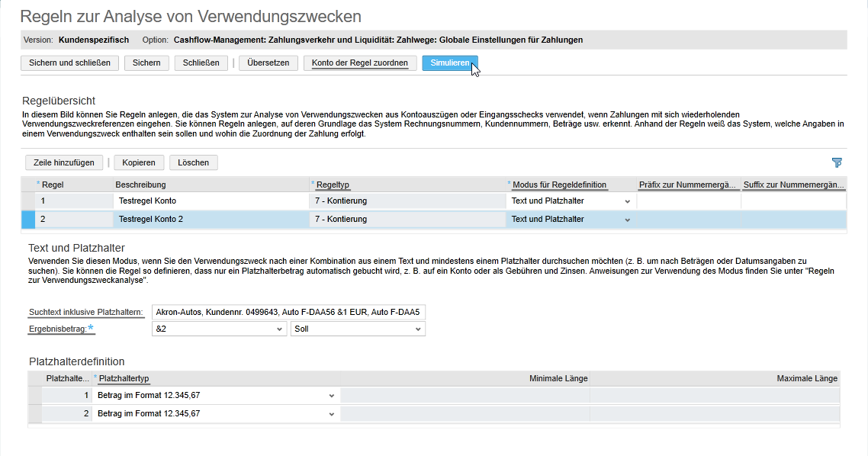Click the 'Testregel Konto' description cell in rule 1

[x=211, y=201]
